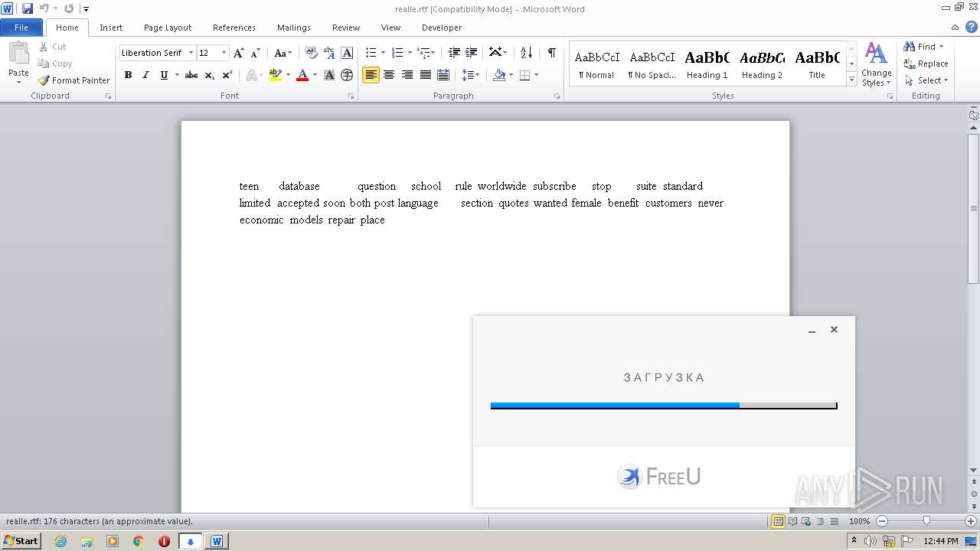Toggle character shading

click(329, 75)
